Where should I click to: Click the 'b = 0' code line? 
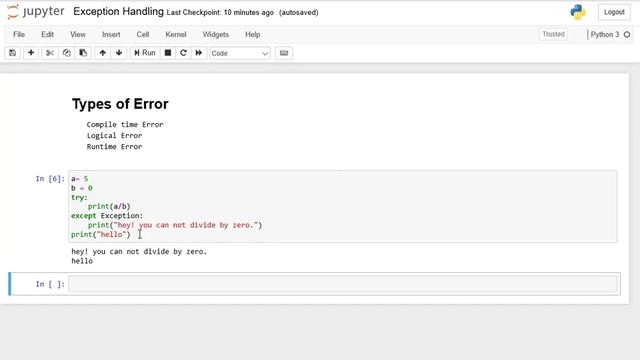(x=82, y=188)
